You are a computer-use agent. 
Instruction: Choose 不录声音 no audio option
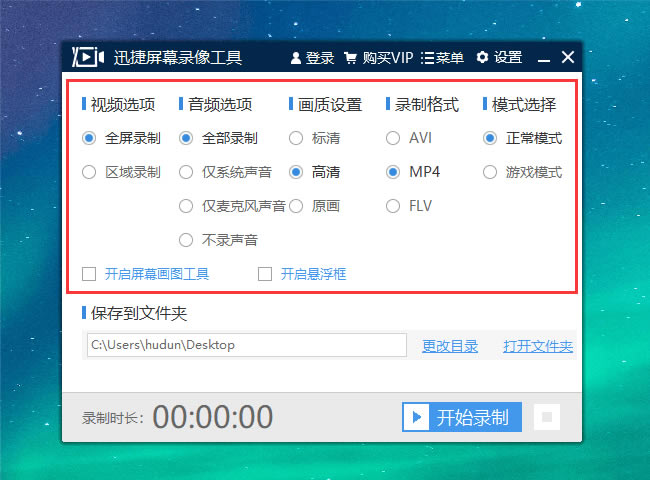click(186, 240)
